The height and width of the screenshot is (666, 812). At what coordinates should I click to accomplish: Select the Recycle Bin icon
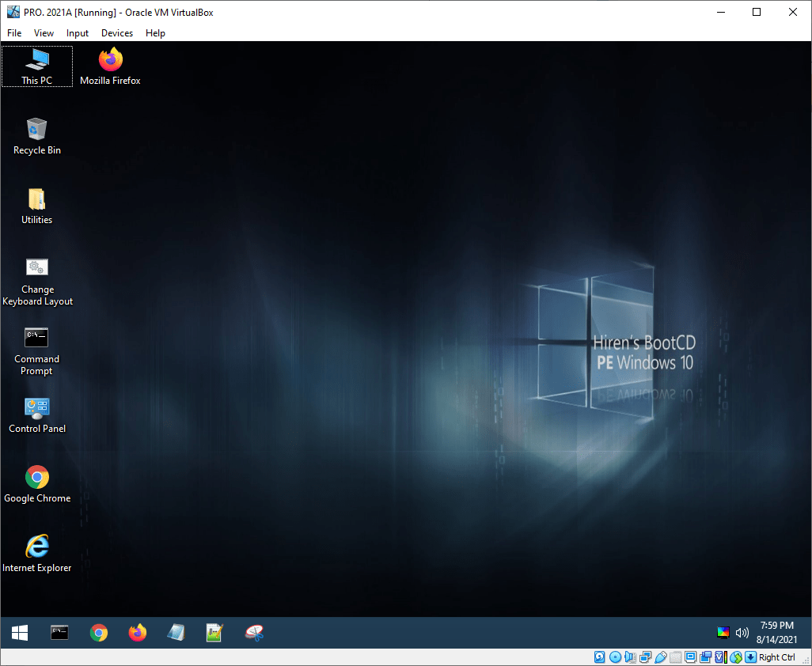(36, 136)
